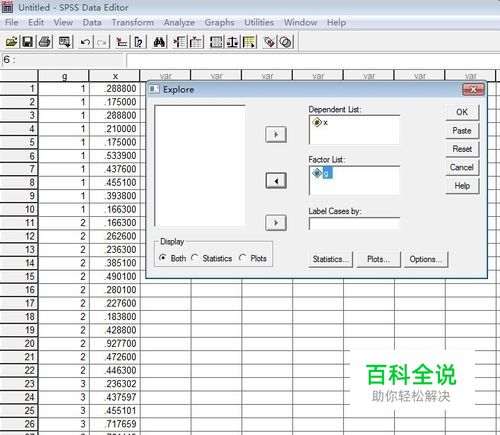Click cell value .533900
The height and width of the screenshot is (435, 500).
click(115, 156)
